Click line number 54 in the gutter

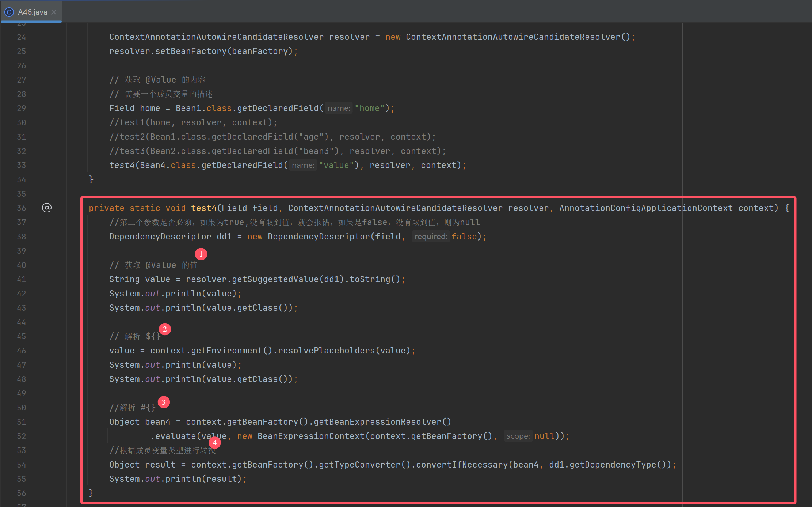tap(22, 465)
